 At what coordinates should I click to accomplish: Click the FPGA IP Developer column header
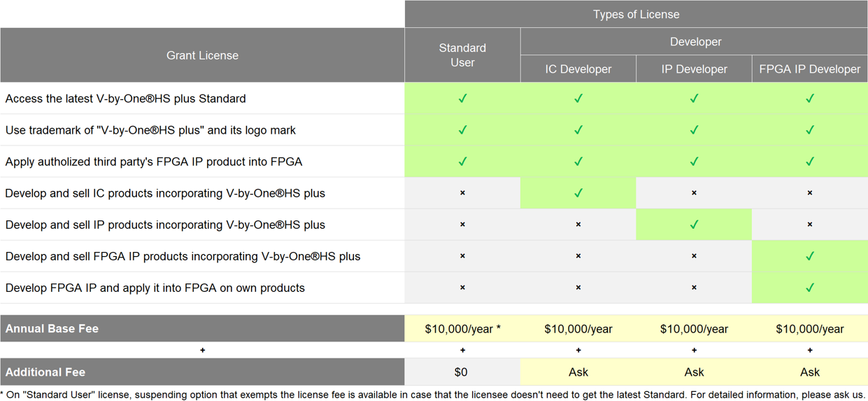coord(810,69)
